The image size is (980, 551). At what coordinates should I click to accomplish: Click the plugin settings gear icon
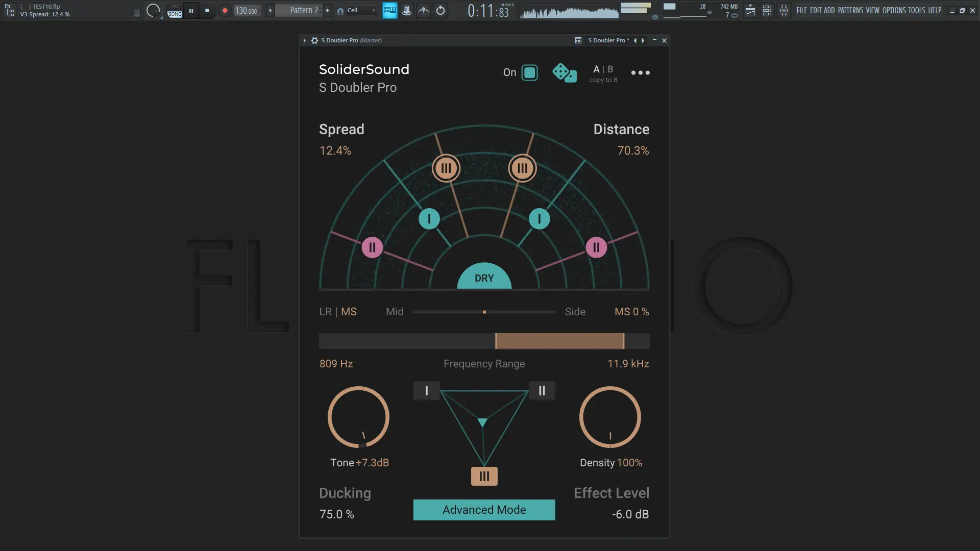[314, 40]
